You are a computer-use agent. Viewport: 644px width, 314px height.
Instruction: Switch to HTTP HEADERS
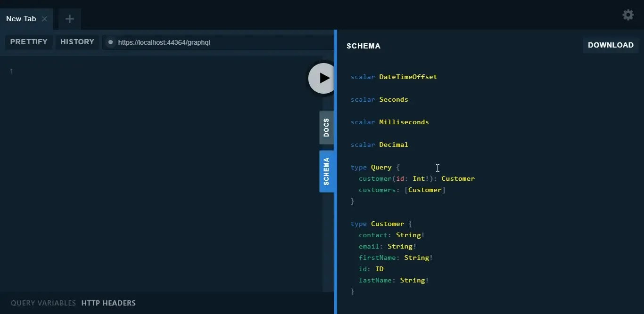coord(108,303)
